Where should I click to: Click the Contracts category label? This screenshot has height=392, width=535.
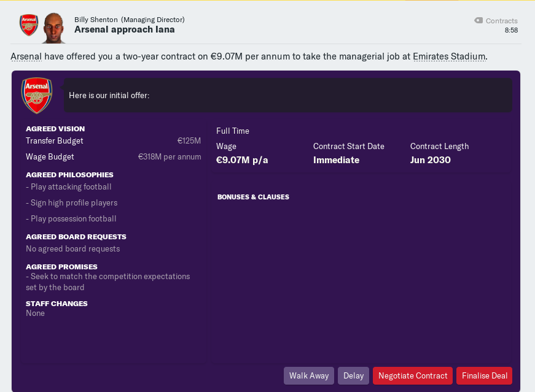click(x=502, y=21)
